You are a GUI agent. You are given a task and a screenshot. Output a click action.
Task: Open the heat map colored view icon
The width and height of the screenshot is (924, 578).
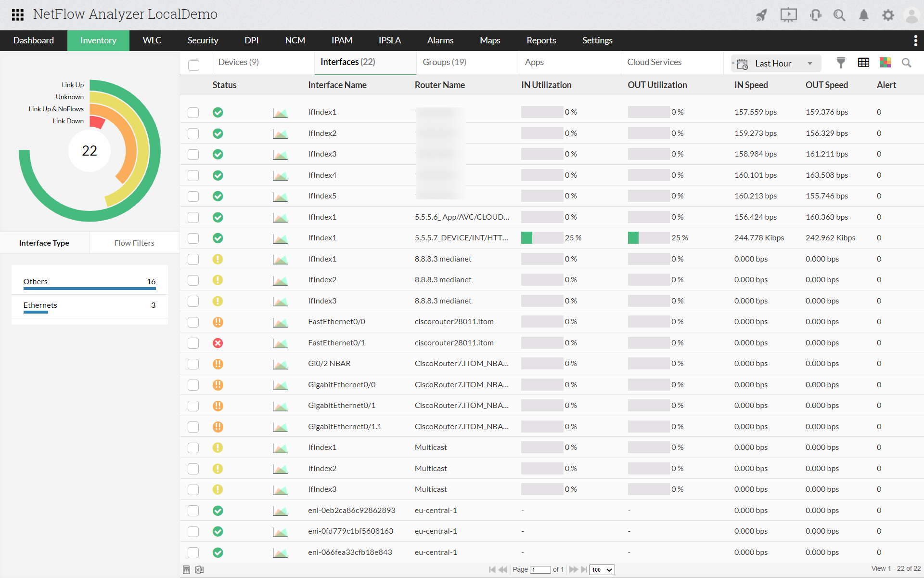tap(885, 63)
